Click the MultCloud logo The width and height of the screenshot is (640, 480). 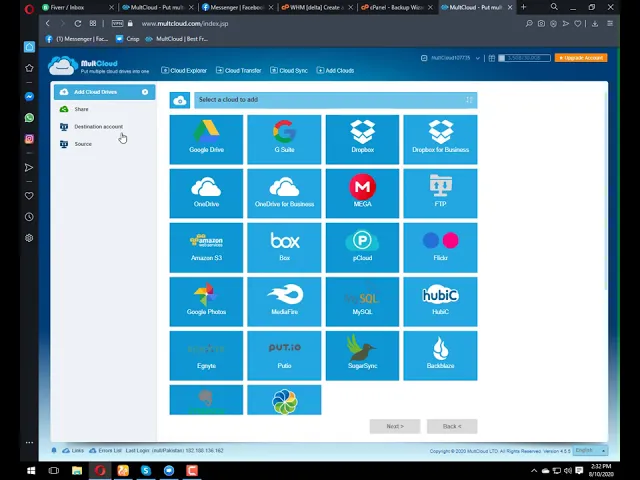click(x=99, y=66)
